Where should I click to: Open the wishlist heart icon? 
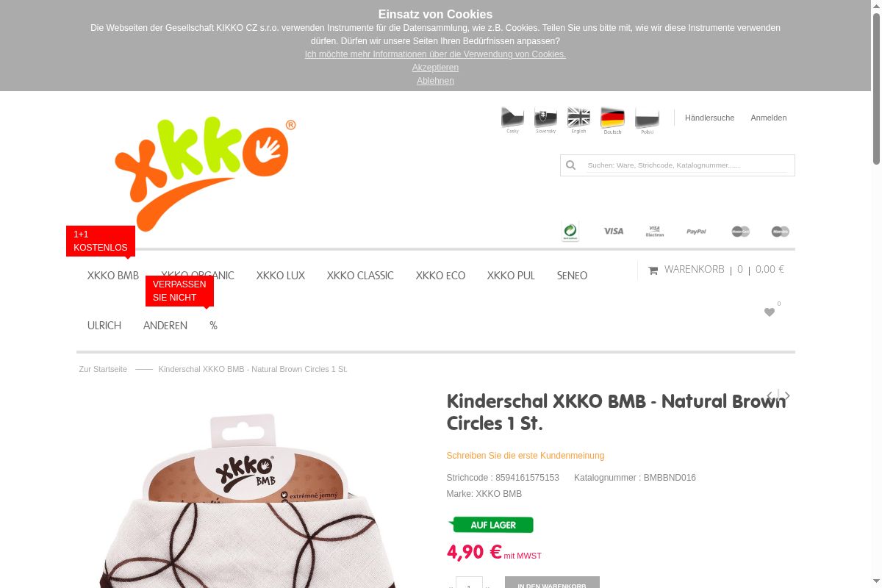pos(770,312)
